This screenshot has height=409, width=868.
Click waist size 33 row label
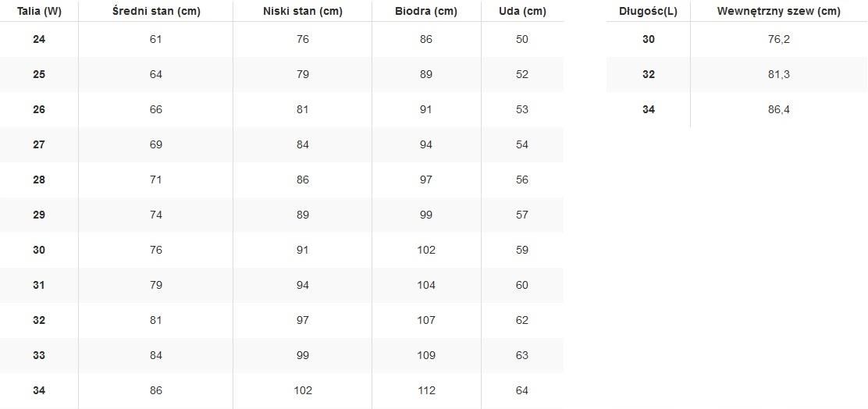39,355
